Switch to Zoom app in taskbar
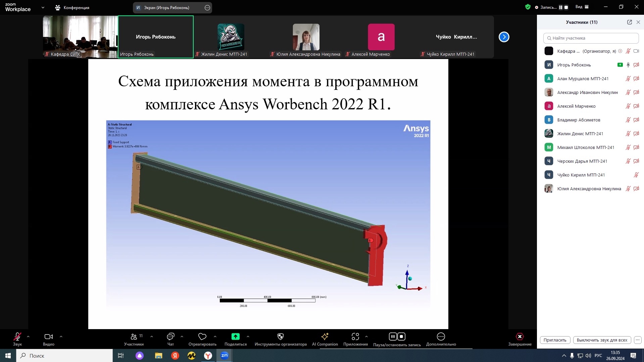The height and width of the screenshot is (362, 644). 225,356
